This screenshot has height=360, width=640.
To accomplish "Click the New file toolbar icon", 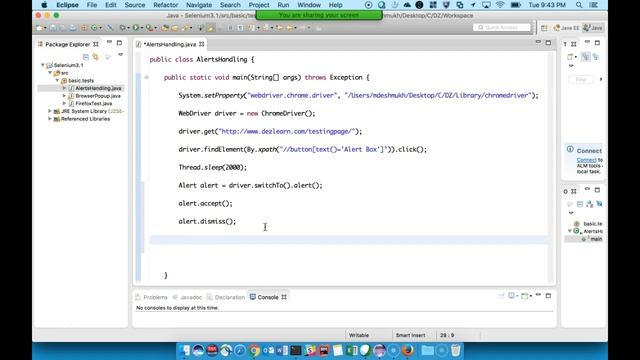I will tap(40, 28).
